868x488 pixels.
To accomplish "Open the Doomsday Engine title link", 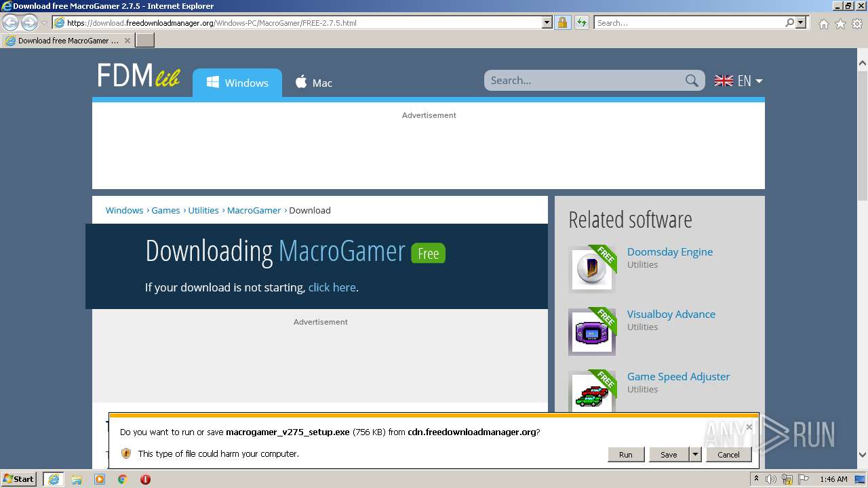I will (x=670, y=251).
